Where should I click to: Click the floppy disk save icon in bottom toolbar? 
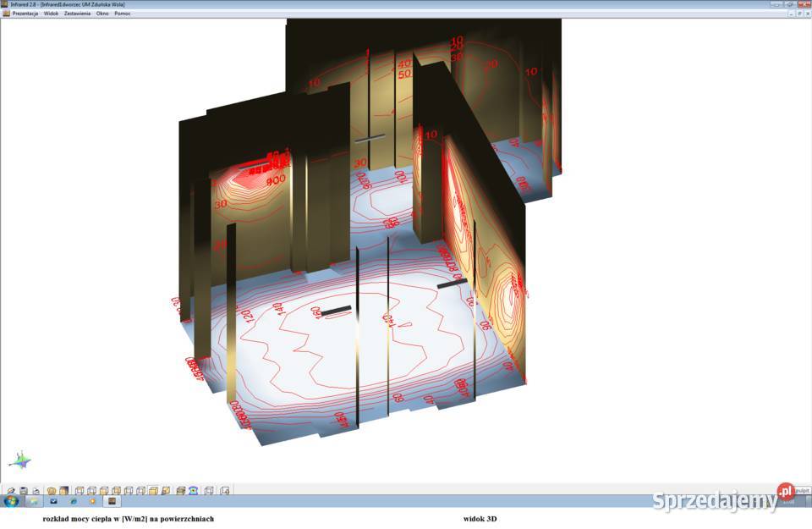(x=24, y=490)
